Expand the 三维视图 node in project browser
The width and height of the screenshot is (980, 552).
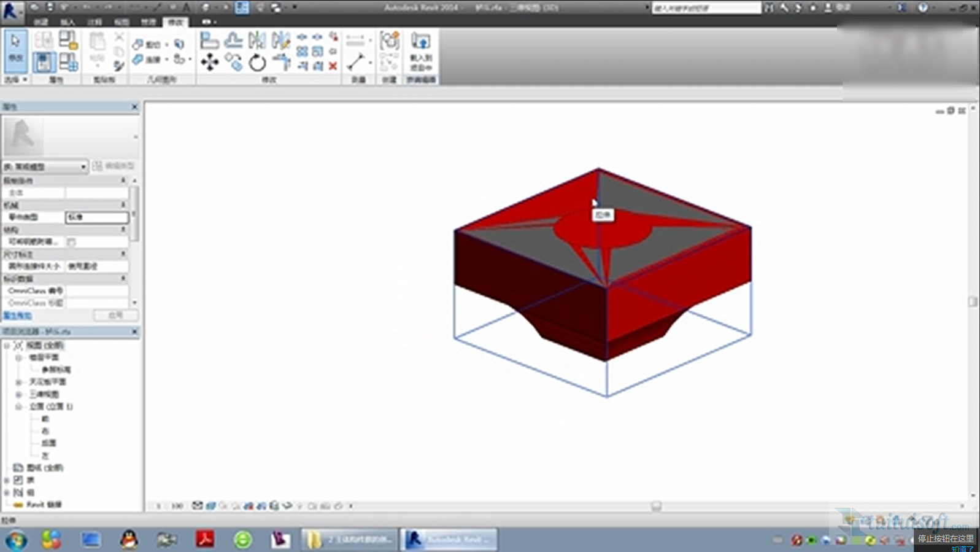coord(18,394)
